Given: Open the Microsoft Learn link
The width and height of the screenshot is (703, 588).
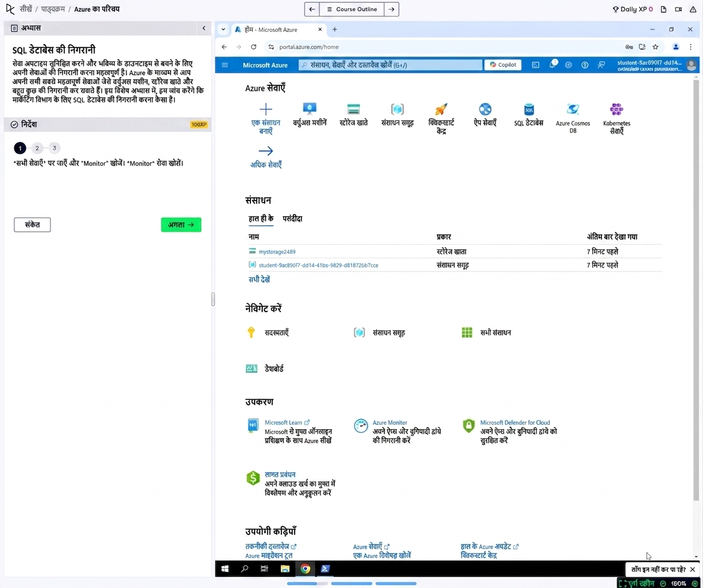Looking at the screenshot, I should [286, 422].
